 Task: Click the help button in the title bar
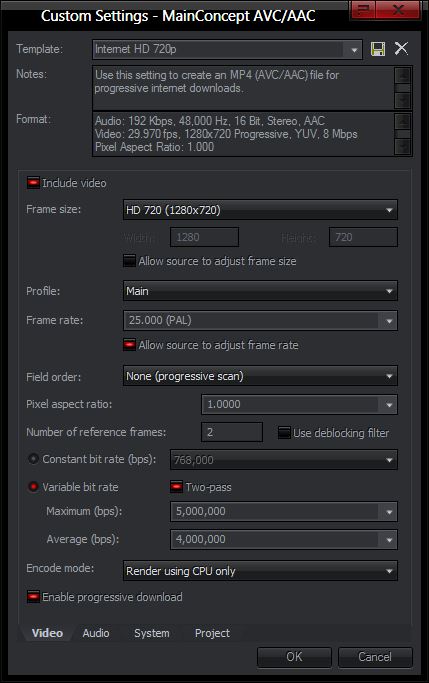(363, 10)
